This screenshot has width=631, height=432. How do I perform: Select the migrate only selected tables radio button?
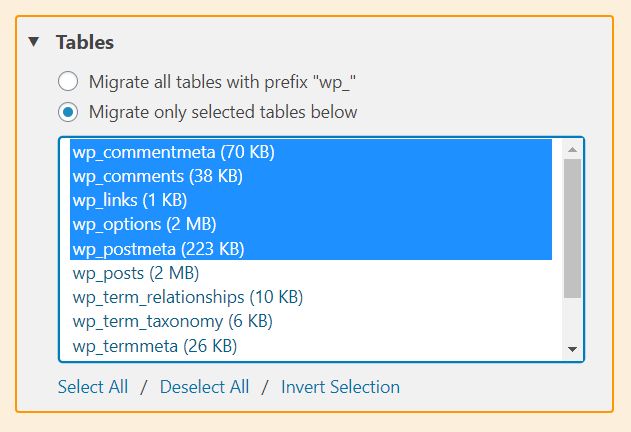tap(68, 112)
